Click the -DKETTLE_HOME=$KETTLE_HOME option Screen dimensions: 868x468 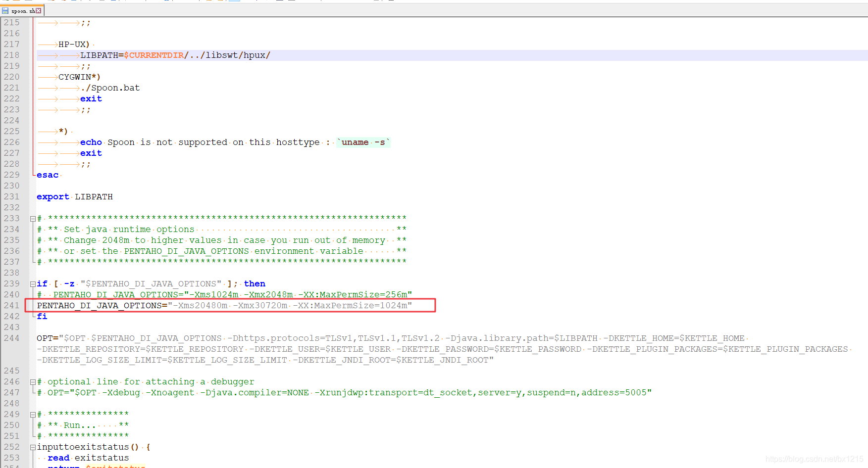coord(674,338)
